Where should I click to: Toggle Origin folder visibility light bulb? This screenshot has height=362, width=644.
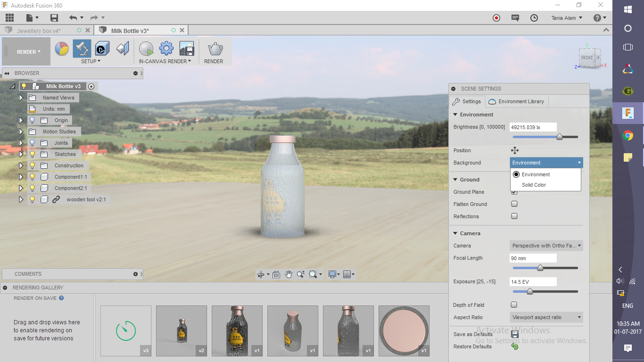(x=32, y=120)
